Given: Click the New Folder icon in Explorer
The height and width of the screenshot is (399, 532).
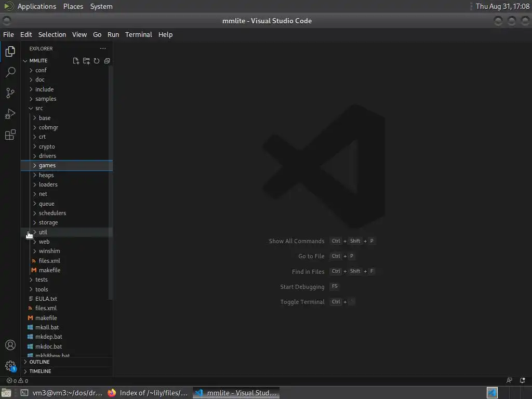Looking at the screenshot, I should [86, 61].
